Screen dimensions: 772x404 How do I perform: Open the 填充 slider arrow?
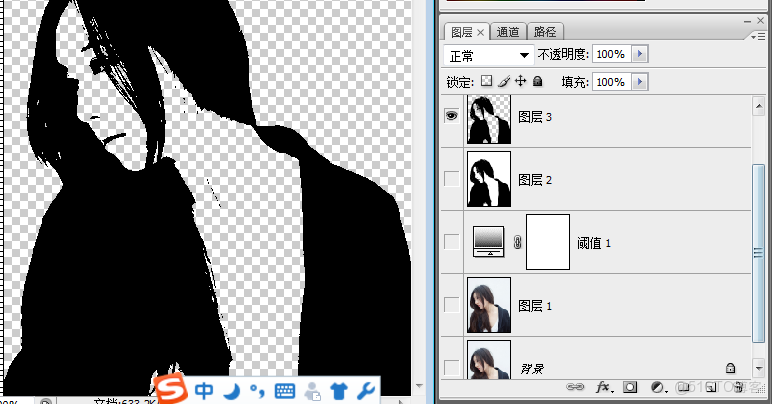tap(640, 82)
